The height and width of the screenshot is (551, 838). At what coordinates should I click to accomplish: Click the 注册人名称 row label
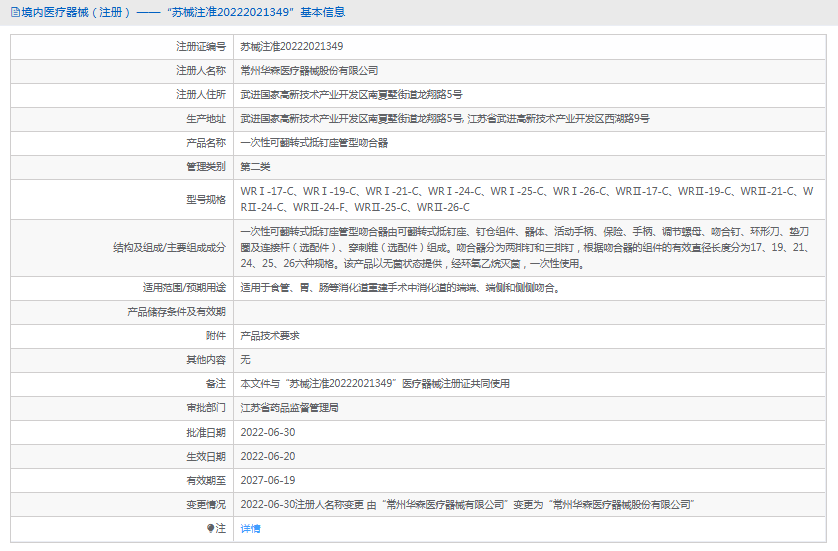coord(201,71)
